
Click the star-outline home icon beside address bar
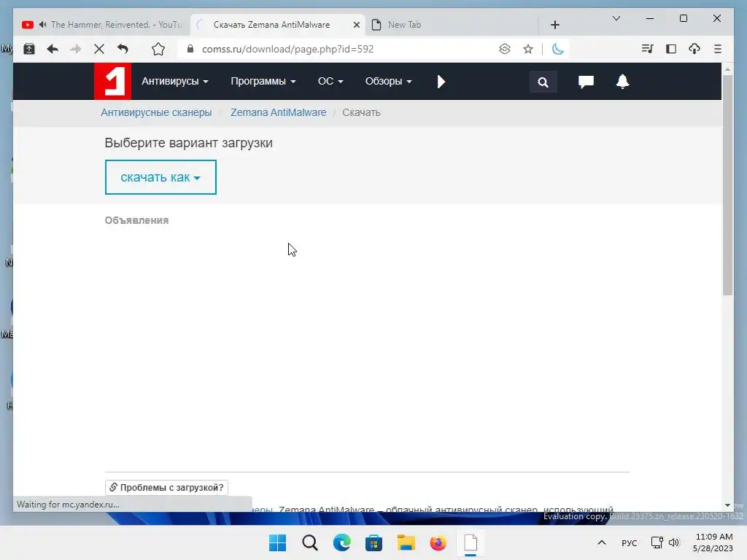158,49
